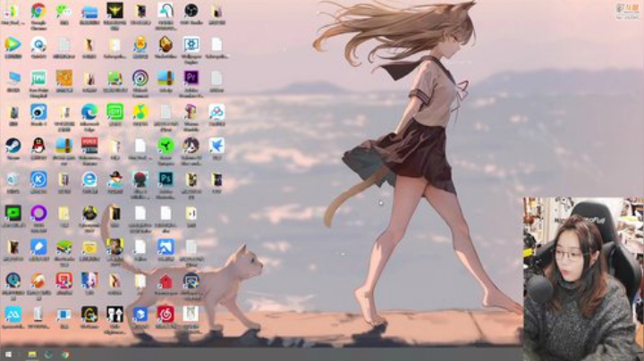Select the This PC computer icon

click(x=13, y=78)
